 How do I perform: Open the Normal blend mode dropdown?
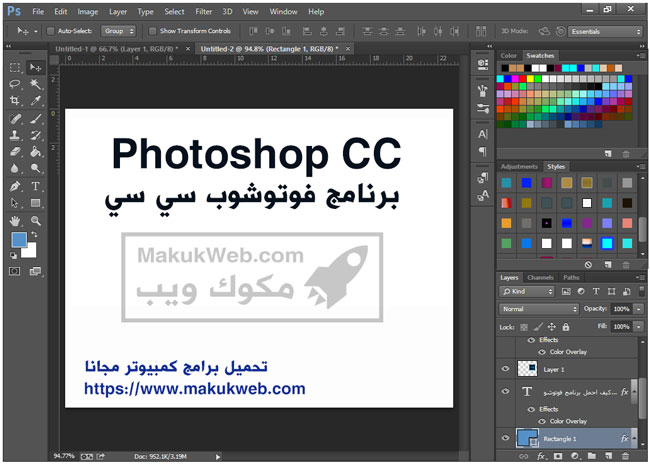point(538,309)
